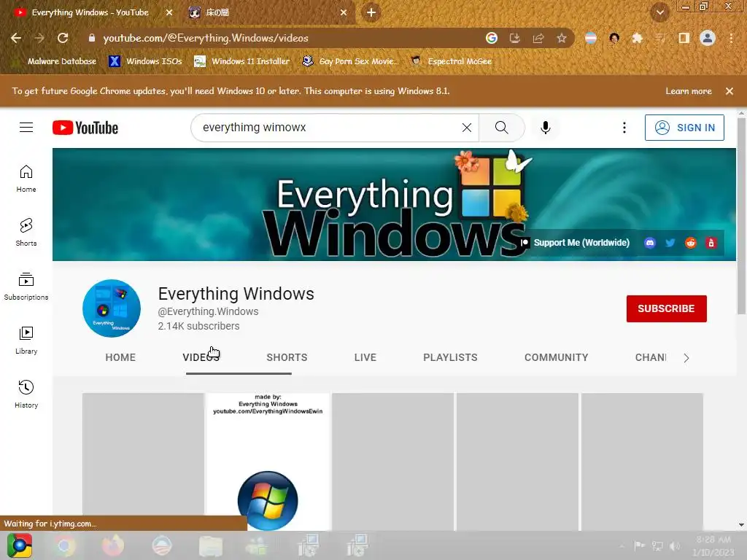
Task: Click the volume icon in system tray
Action: click(675, 545)
